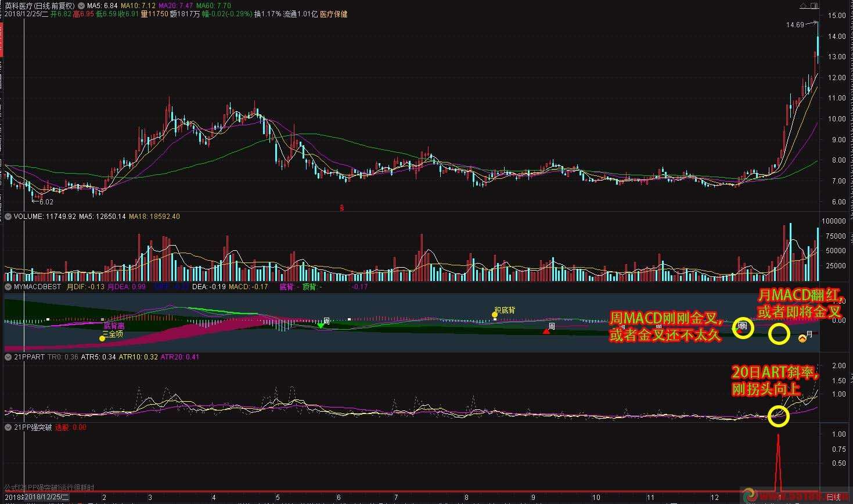Open the MYMACDBEST indicator dropdown arrow
The image size is (853, 504).
click(x=8, y=287)
